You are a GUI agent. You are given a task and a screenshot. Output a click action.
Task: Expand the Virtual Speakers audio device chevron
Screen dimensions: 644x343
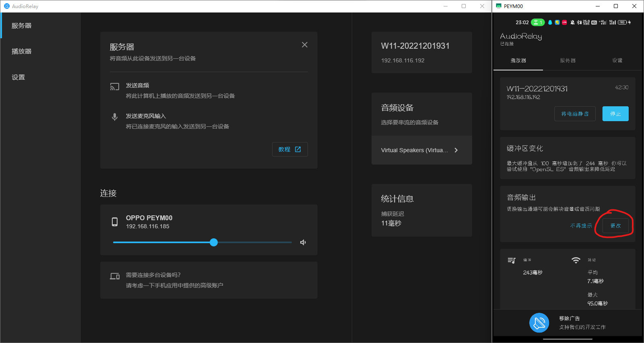tap(456, 150)
